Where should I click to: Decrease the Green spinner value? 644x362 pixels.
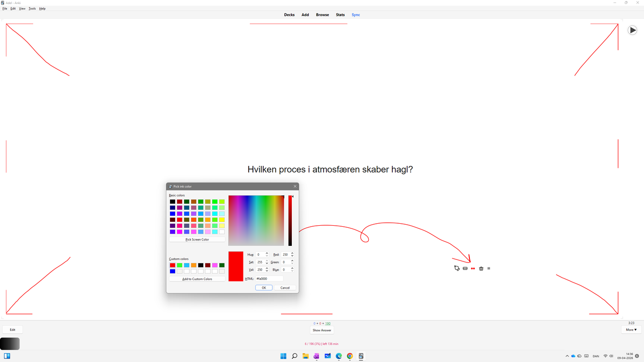point(292,263)
